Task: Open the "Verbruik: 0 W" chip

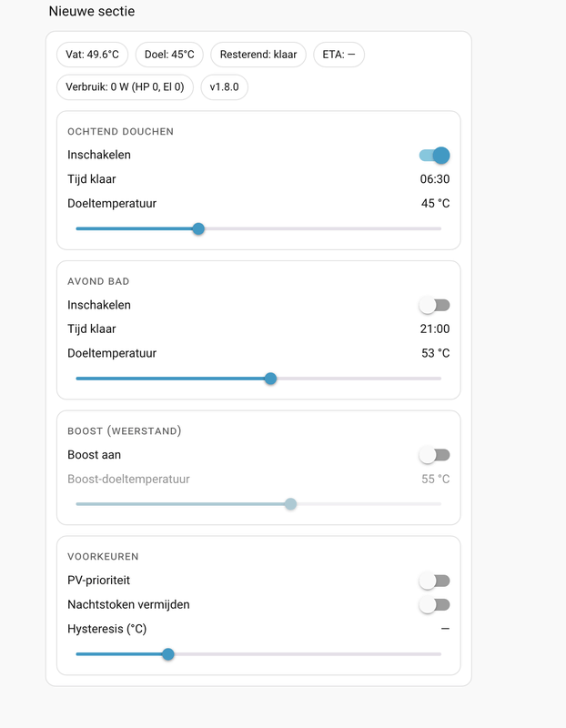Action: (125, 87)
